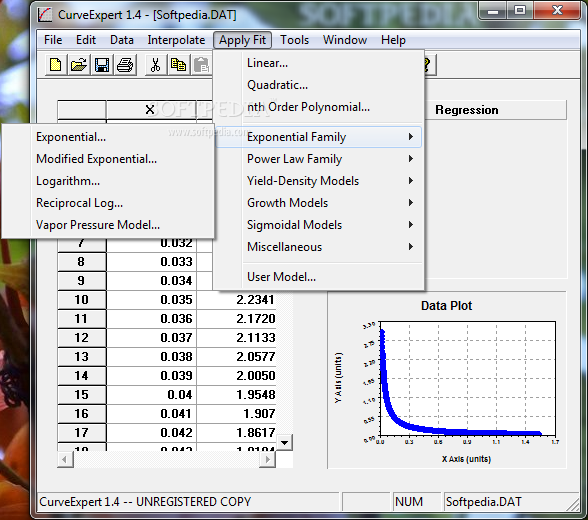Select row header 14
The image size is (588, 520).
coord(82,375)
